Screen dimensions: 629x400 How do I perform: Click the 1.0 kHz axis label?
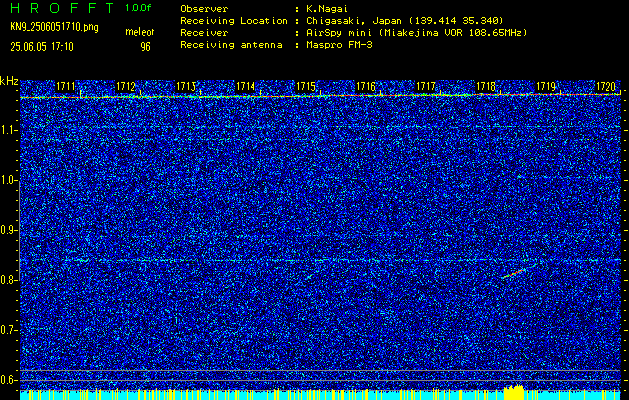tap(8, 181)
